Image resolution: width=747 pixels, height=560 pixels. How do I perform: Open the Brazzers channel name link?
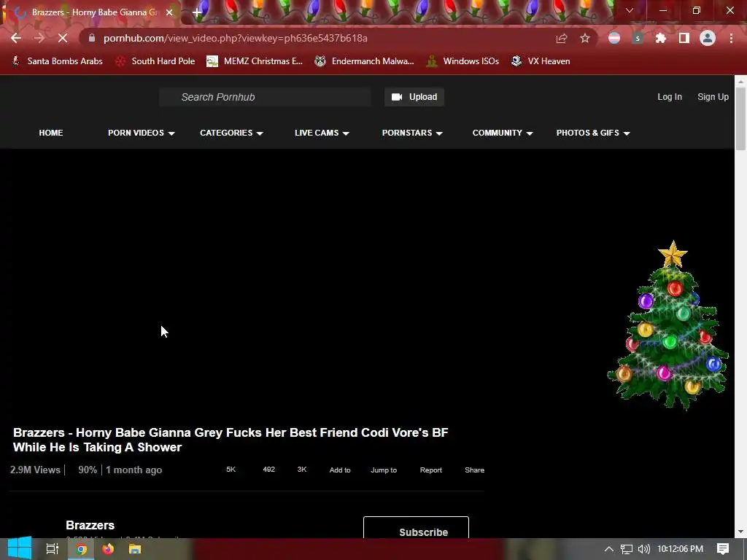pyautogui.click(x=90, y=525)
